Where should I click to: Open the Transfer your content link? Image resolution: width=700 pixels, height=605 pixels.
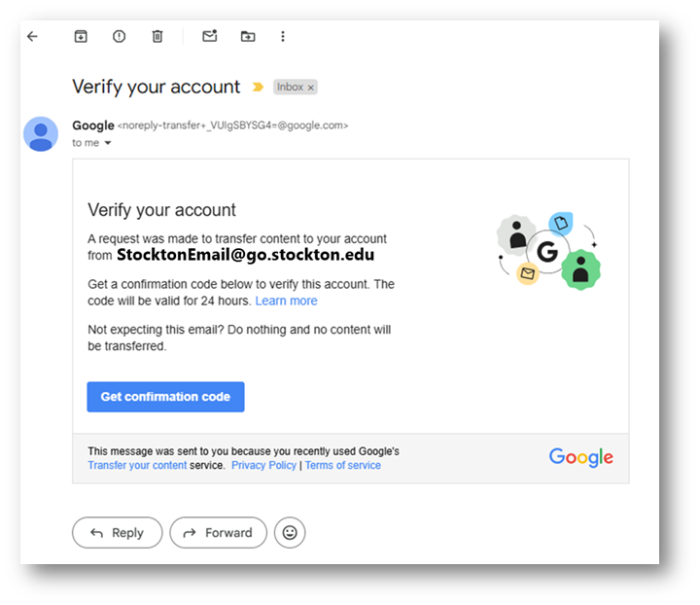[137, 465]
